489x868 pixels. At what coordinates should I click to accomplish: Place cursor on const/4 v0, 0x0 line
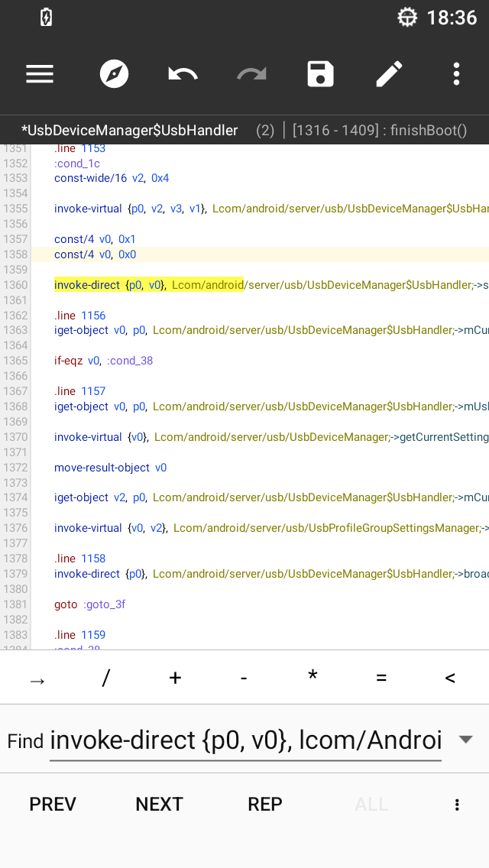[95, 254]
